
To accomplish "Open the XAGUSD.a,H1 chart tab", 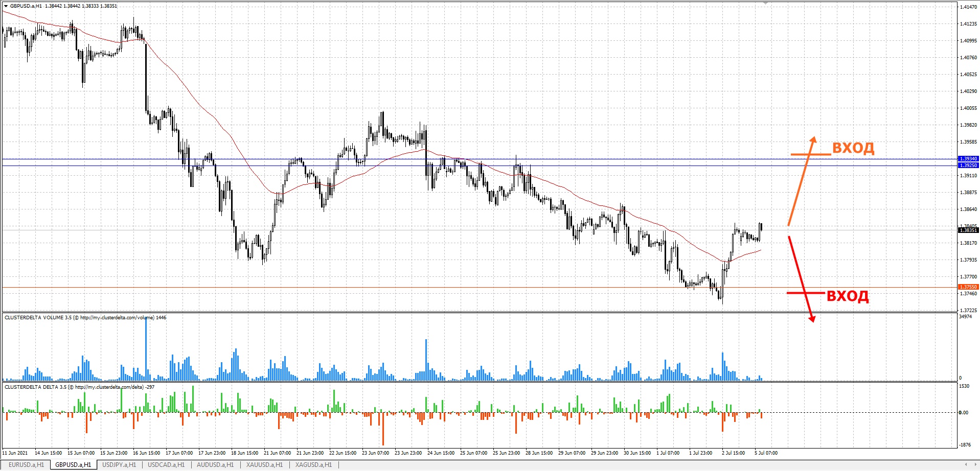I will (x=313, y=465).
